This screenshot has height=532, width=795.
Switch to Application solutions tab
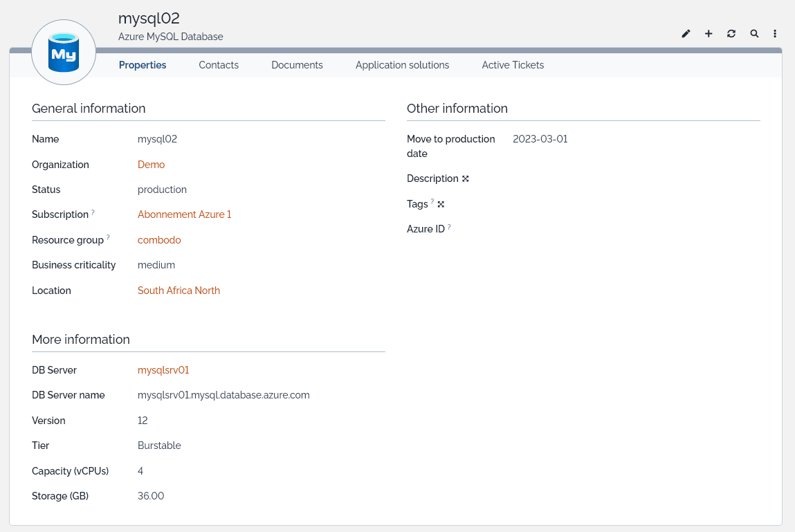[x=402, y=65]
